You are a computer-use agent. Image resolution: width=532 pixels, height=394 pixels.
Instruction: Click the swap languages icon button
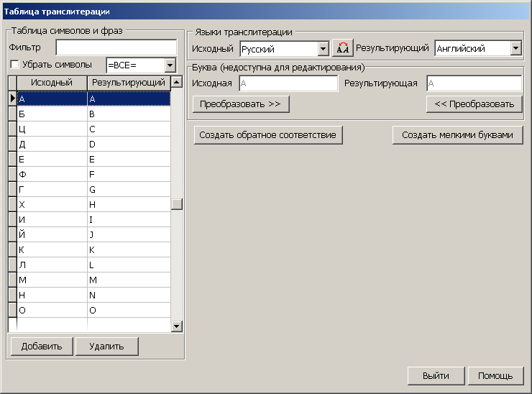343,49
